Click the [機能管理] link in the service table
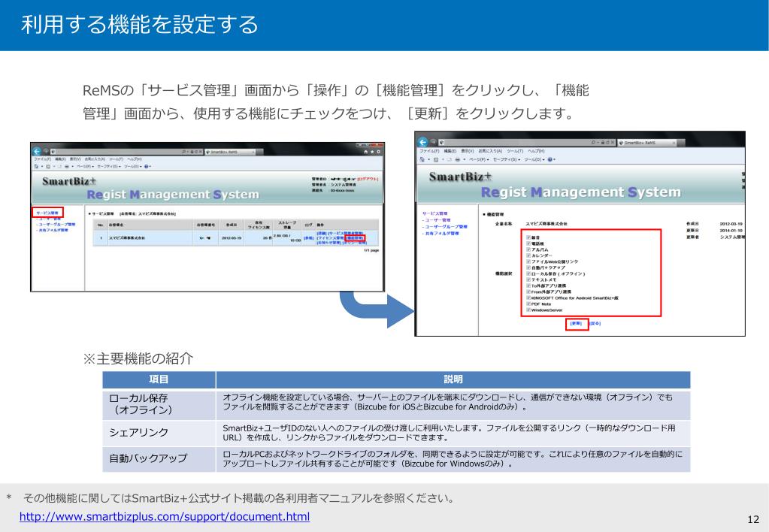 coord(355,238)
